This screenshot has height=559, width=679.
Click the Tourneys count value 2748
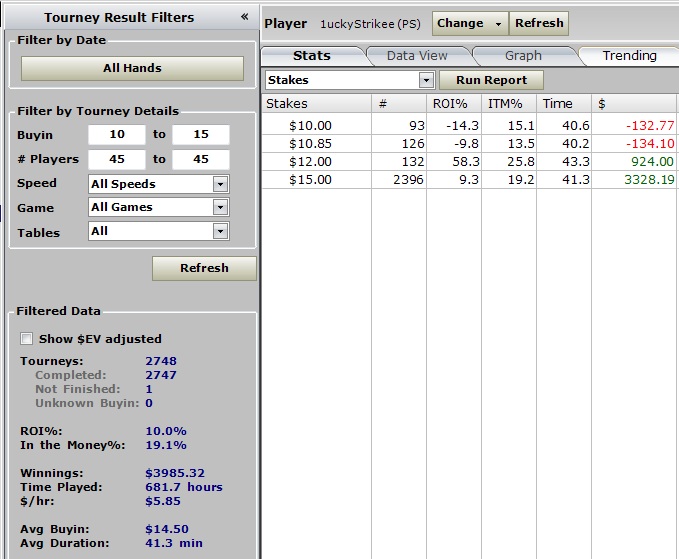pos(161,361)
